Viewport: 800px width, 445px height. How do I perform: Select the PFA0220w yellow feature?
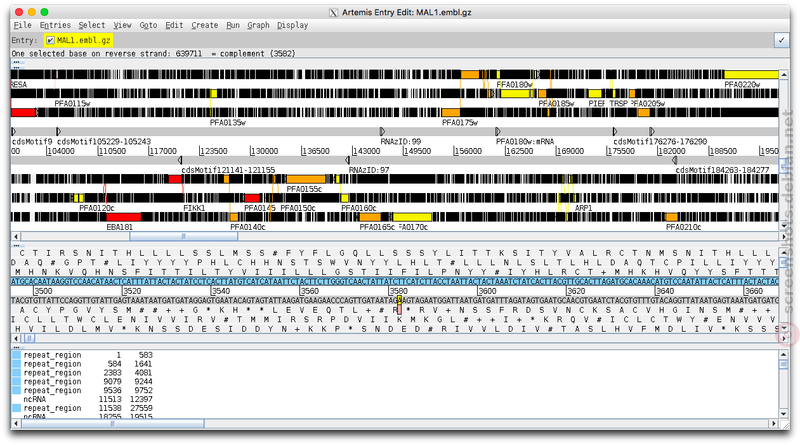(751, 75)
